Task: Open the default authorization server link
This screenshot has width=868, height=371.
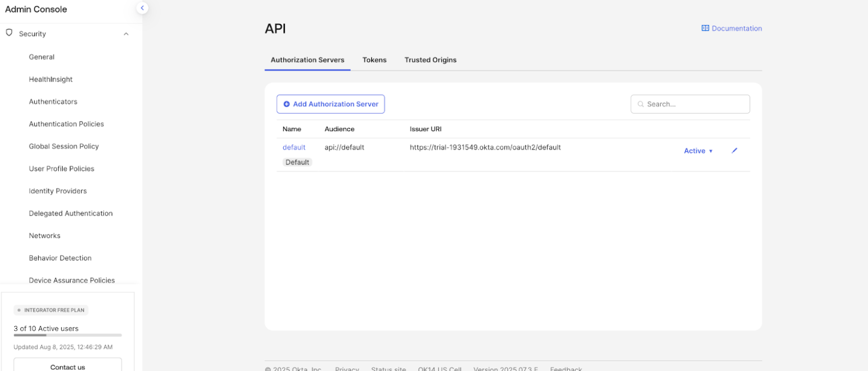Action: coord(294,147)
